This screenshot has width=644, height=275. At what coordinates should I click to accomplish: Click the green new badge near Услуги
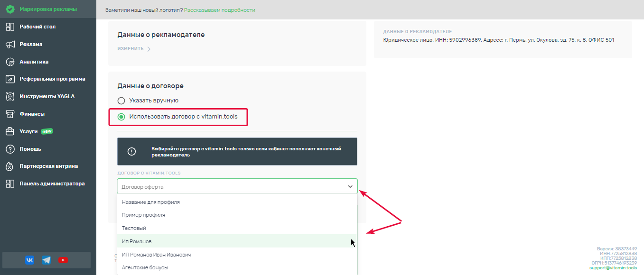pyautogui.click(x=47, y=131)
